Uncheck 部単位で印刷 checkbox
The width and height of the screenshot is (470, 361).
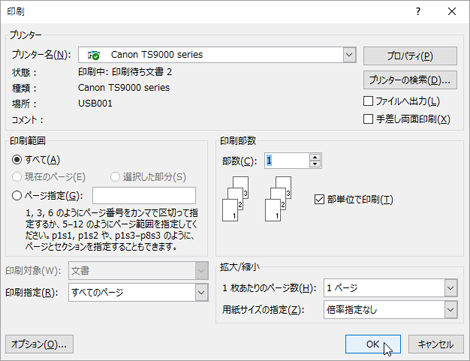319,199
